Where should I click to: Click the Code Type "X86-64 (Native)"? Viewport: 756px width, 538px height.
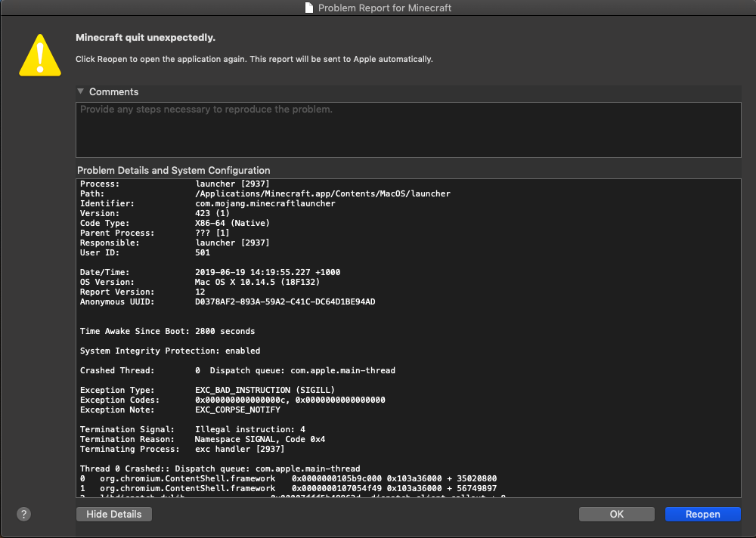click(x=232, y=223)
